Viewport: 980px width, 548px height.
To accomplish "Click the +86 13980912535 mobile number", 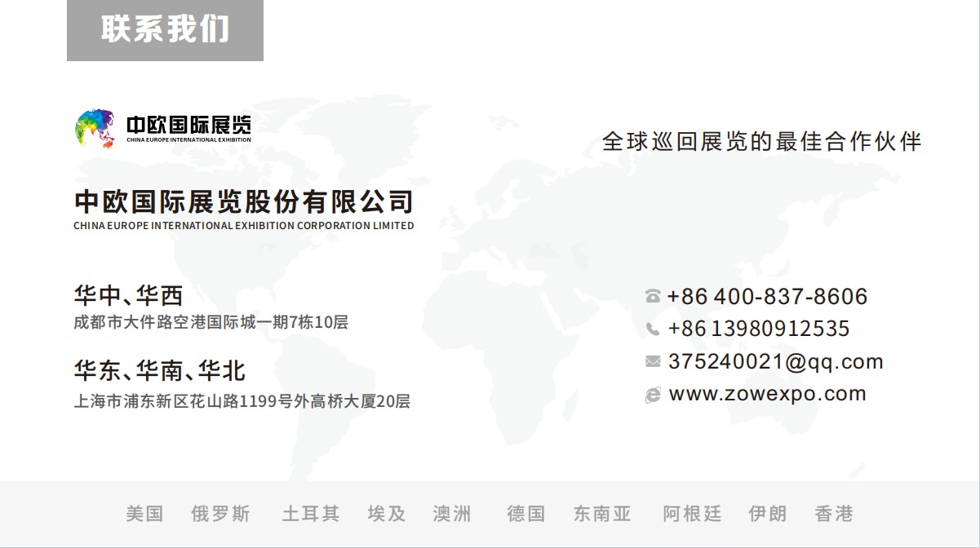I will 759,329.
